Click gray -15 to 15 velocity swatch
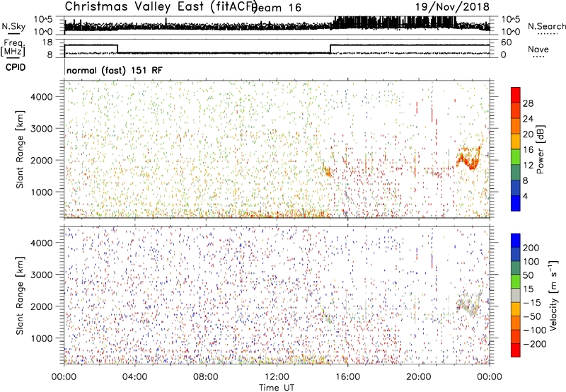This screenshot has width=566, height=392. (x=516, y=295)
